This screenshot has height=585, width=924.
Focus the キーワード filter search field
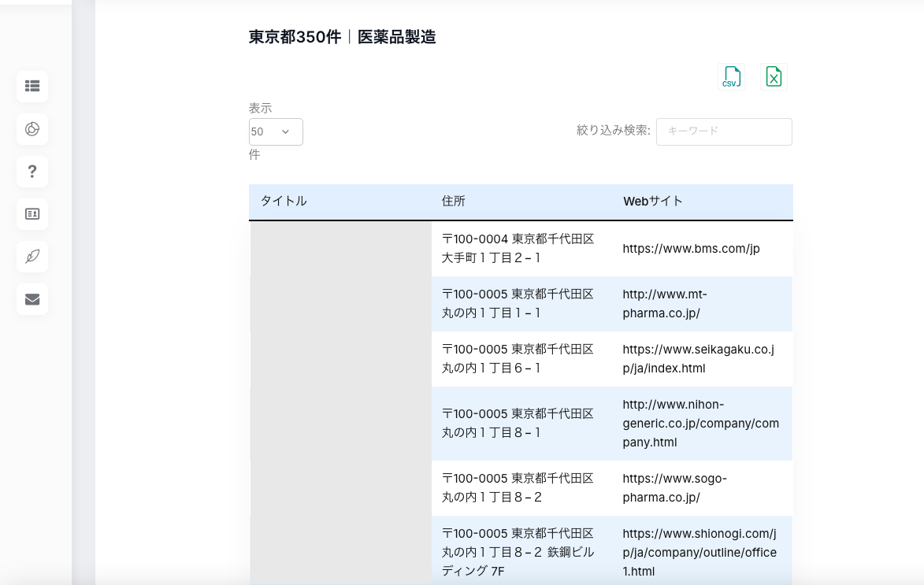coord(724,131)
